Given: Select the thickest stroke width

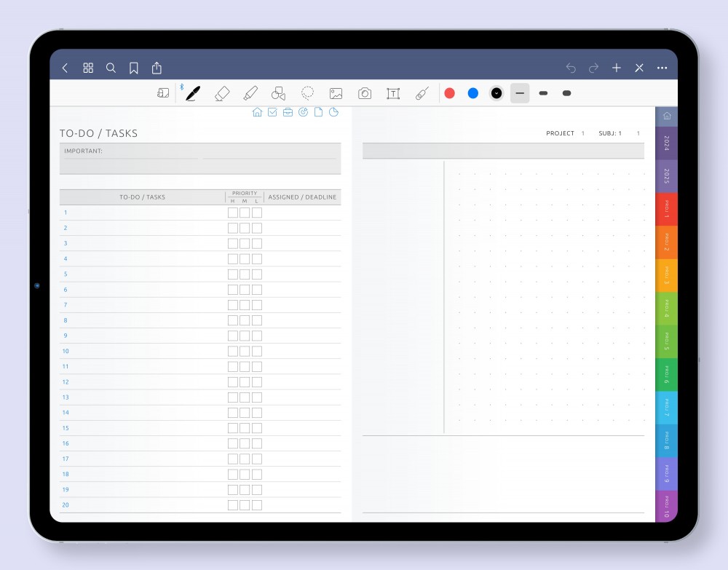Looking at the screenshot, I should pyautogui.click(x=566, y=93).
